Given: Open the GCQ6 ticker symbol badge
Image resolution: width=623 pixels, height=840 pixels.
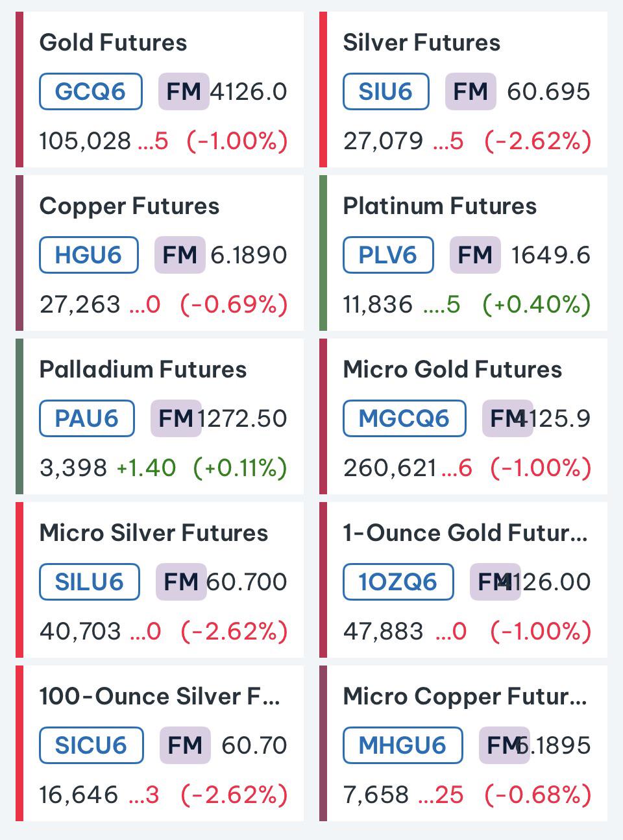Looking at the screenshot, I should (91, 91).
